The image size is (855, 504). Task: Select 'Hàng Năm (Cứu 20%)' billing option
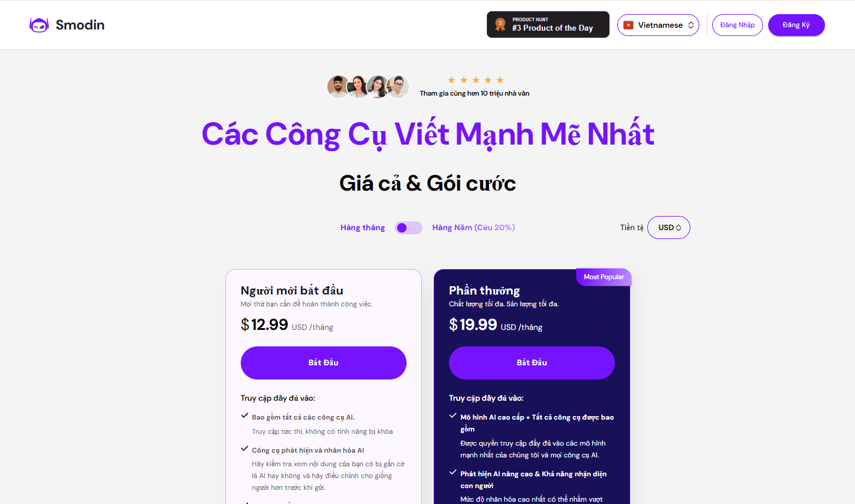tap(473, 228)
